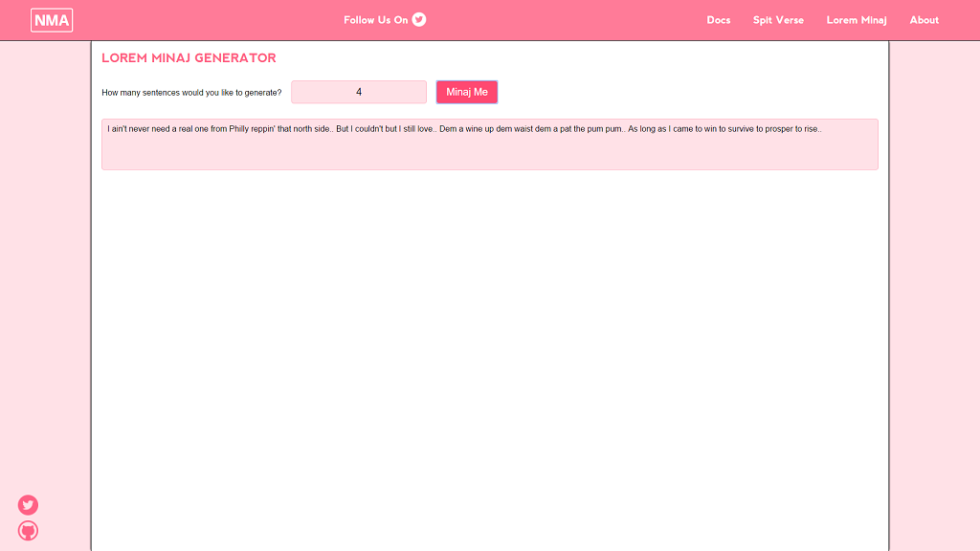Open the GitHub icon in the bottom-left sidebar
The height and width of the screenshot is (551, 980).
pos(28,531)
